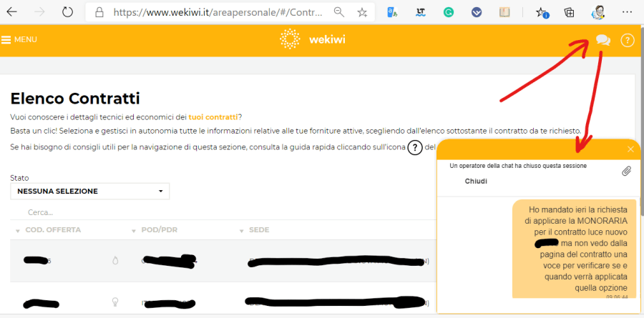Click the quick guide question mark icon
Viewport: 644px width, 318px height.
414,148
